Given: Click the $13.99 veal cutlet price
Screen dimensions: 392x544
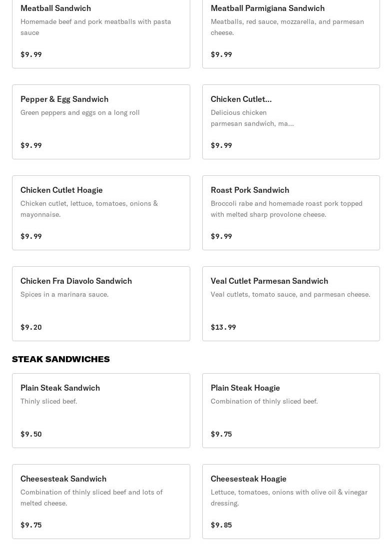Looking at the screenshot, I should pos(223,327).
